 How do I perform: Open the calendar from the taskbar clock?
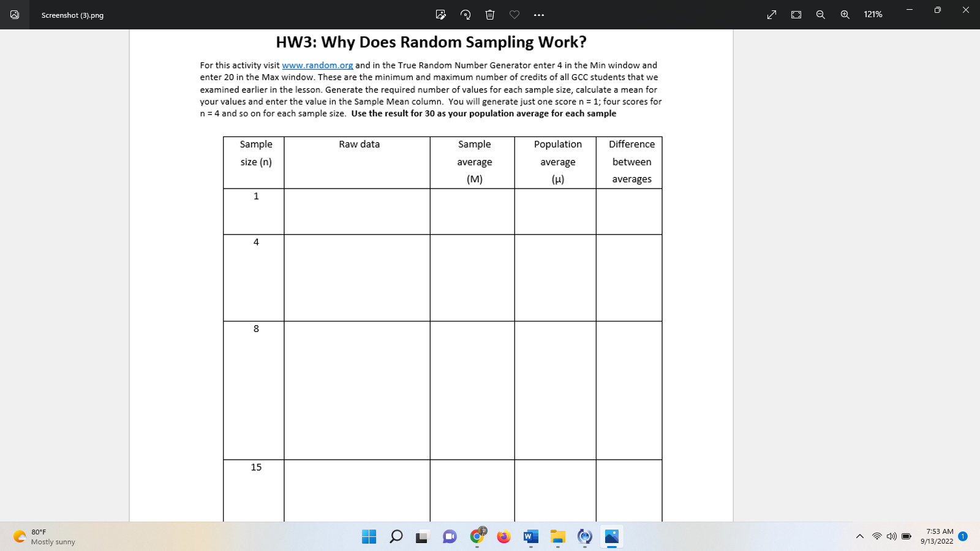[x=937, y=536]
